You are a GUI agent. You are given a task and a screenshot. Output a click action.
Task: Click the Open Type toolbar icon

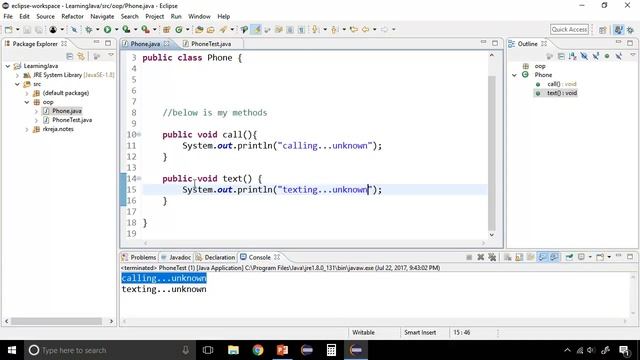pyautogui.click(x=199, y=29)
